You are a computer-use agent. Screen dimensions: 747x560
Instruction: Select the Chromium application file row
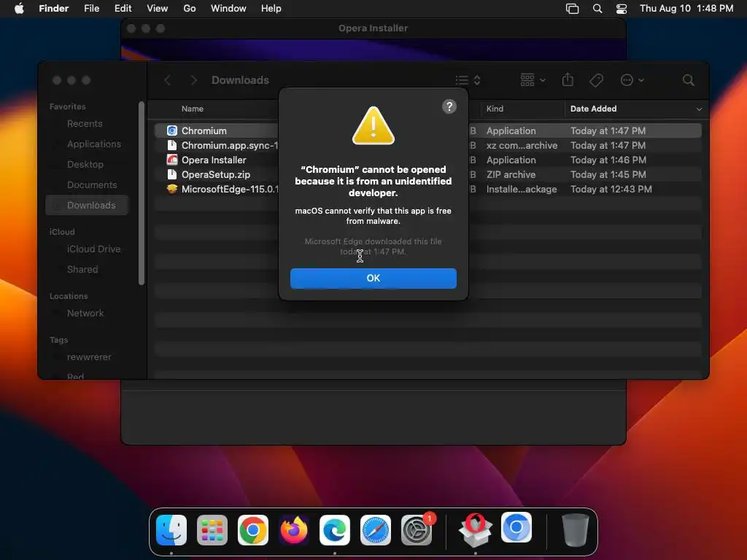427,131
